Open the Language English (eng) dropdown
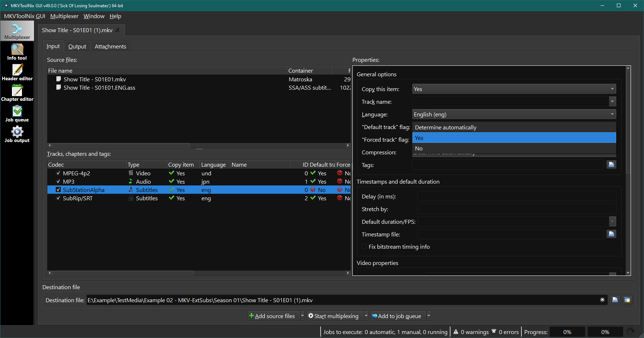 click(x=514, y=114)
